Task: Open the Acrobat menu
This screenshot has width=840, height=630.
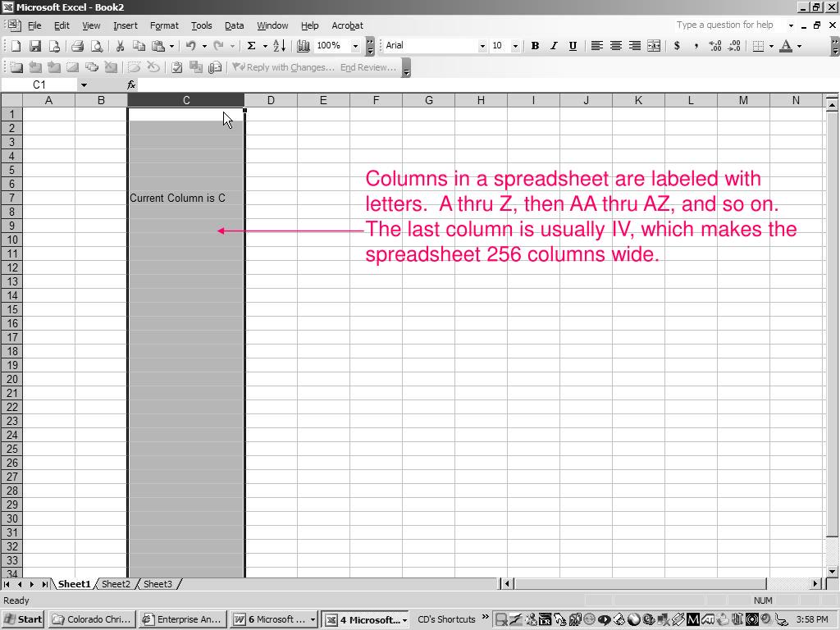Action: point(347,25)
